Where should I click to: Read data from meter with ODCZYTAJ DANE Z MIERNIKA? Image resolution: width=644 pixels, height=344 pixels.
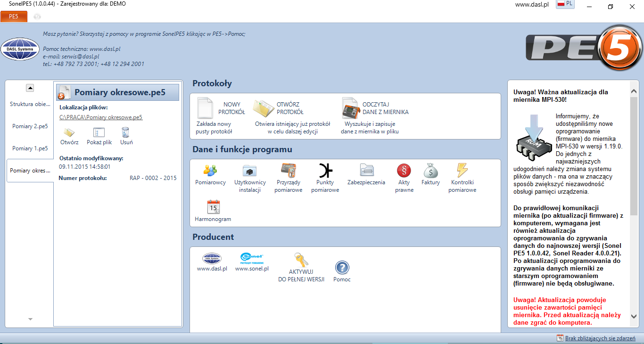pyautogui.click(x=375, y=116)
